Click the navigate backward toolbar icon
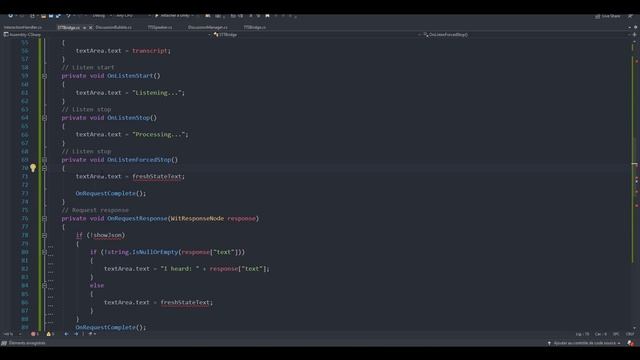Screen dimensions: 640x360 pyautogui.click(x=11, y=16)
